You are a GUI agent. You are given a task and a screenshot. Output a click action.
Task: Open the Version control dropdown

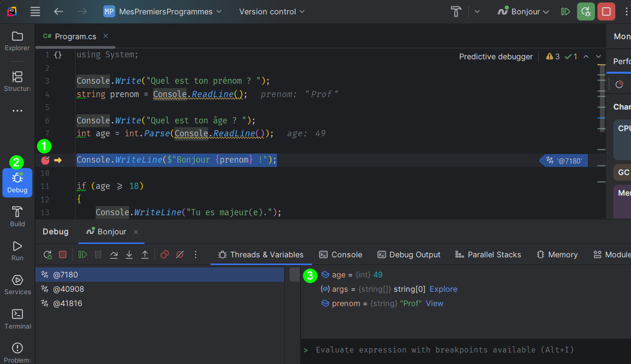pyautogui.click(x=272, y=11)
